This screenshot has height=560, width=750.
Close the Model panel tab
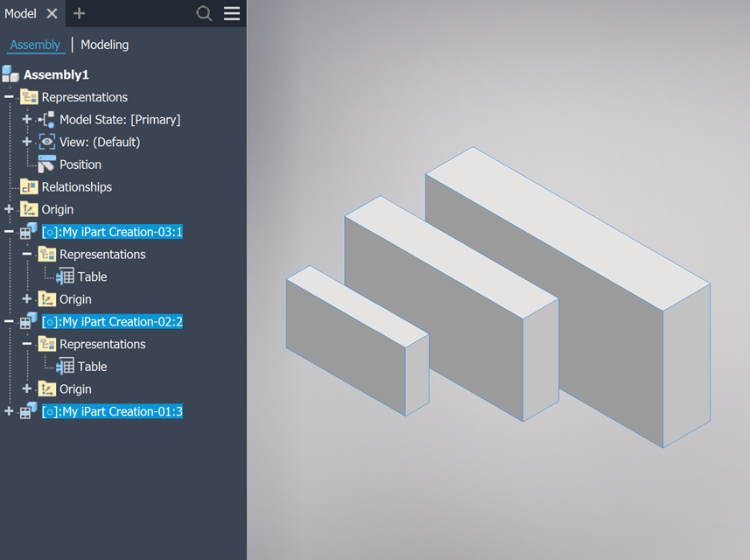click(x=52, y=13)
